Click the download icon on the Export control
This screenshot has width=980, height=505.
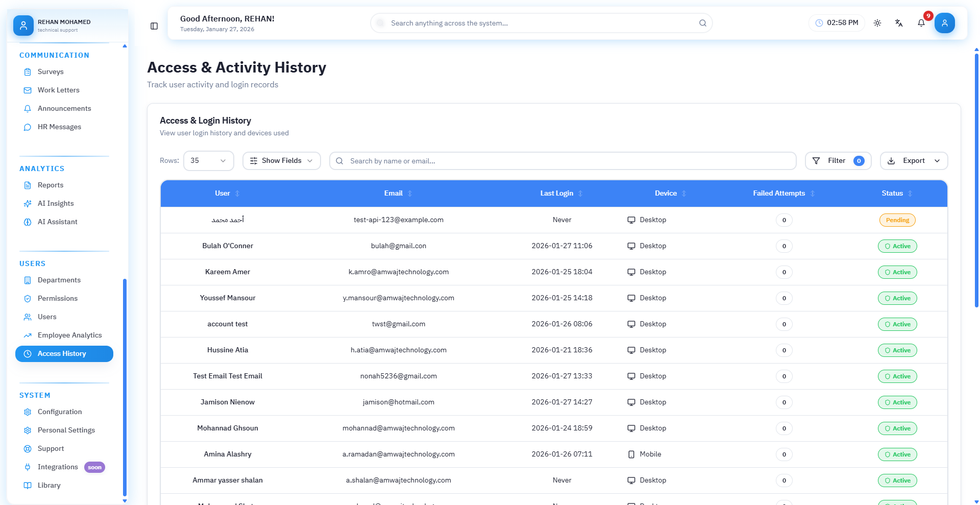pos(891,160)
